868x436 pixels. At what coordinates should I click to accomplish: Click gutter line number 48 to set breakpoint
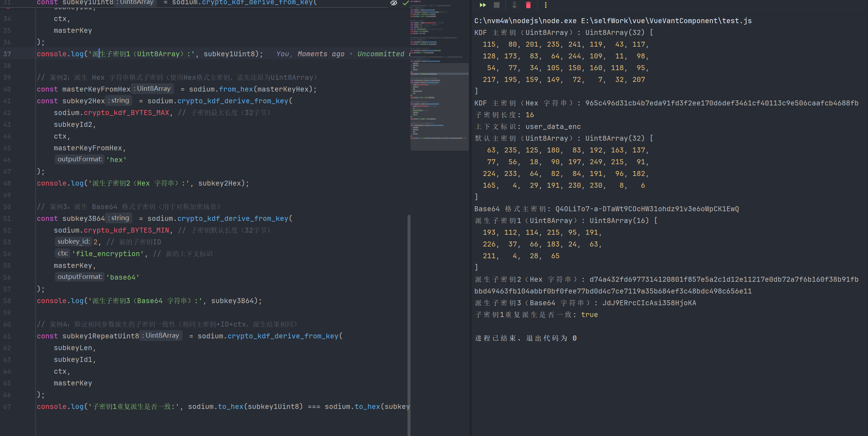[x=7, y=183]
